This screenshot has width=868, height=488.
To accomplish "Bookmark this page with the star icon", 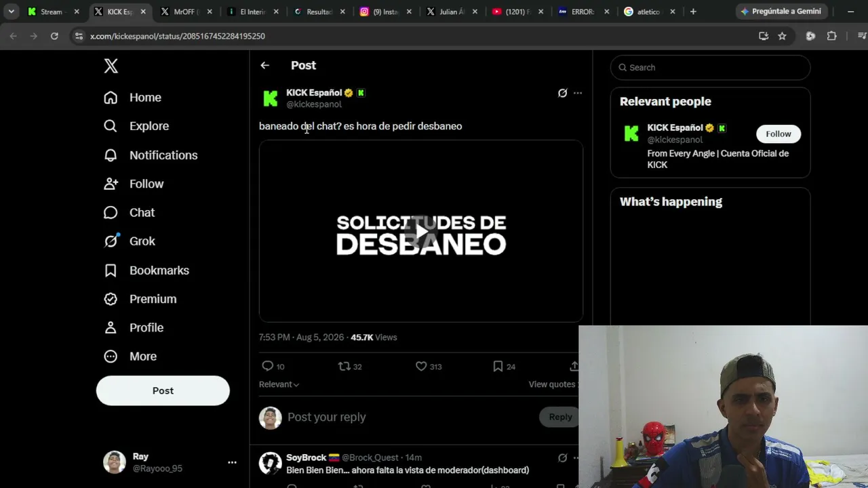I will pyautogui.click(x=782, y=36).
